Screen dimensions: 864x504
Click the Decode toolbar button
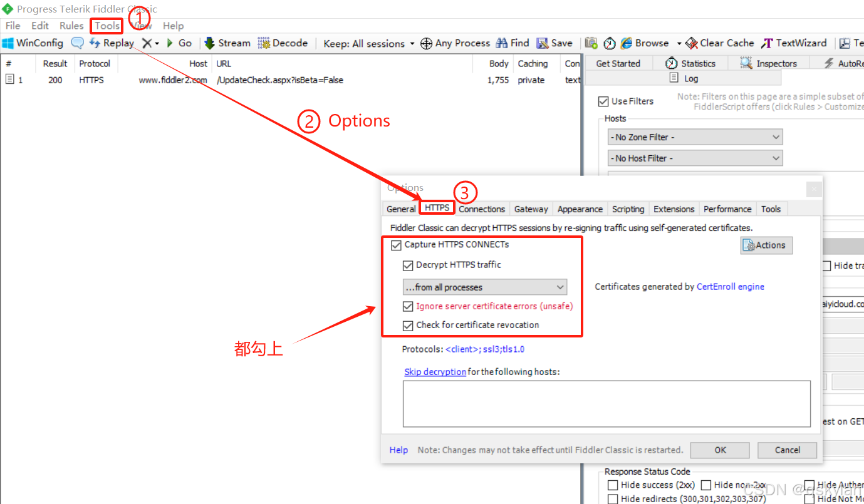click(x=283, y=43)
